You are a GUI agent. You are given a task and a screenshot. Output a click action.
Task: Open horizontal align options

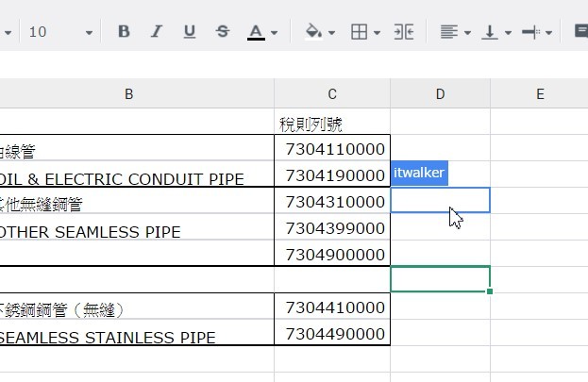coord(449,32)
